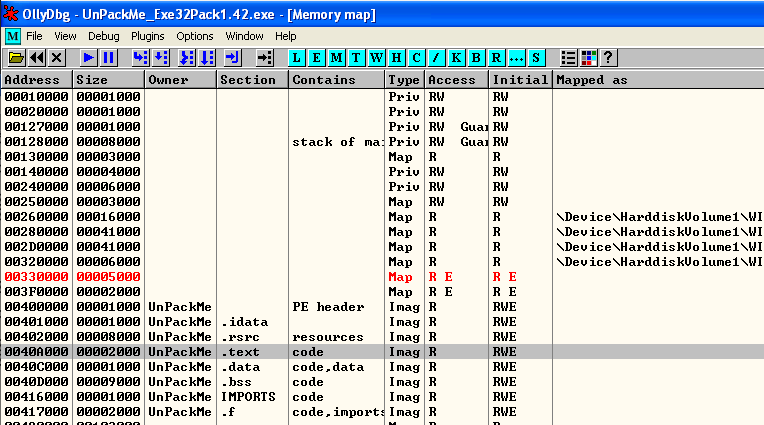Select the highlighted .text code row
The width and height of the screenshot is (764, 425).
tap(382, 352)
